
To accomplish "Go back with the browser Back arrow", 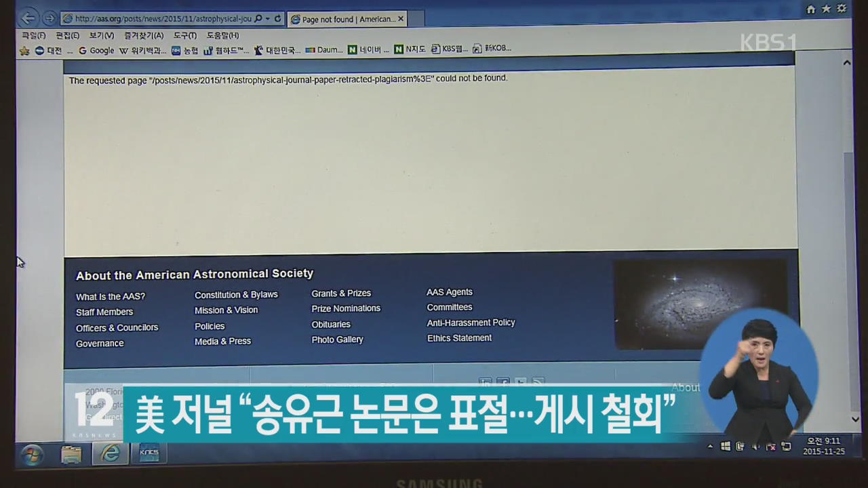I will 28,18.
